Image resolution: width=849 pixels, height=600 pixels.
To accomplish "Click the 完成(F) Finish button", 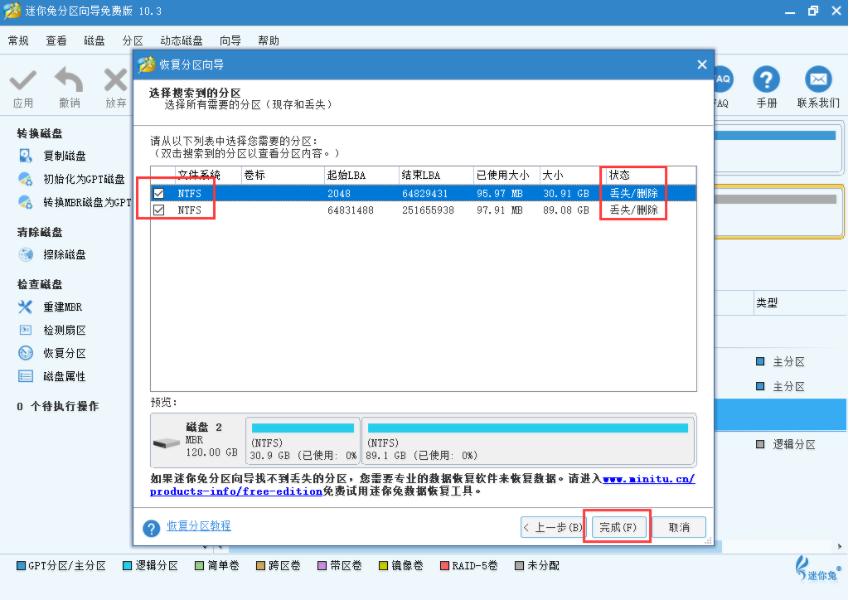I will click(x=617, y=527).
